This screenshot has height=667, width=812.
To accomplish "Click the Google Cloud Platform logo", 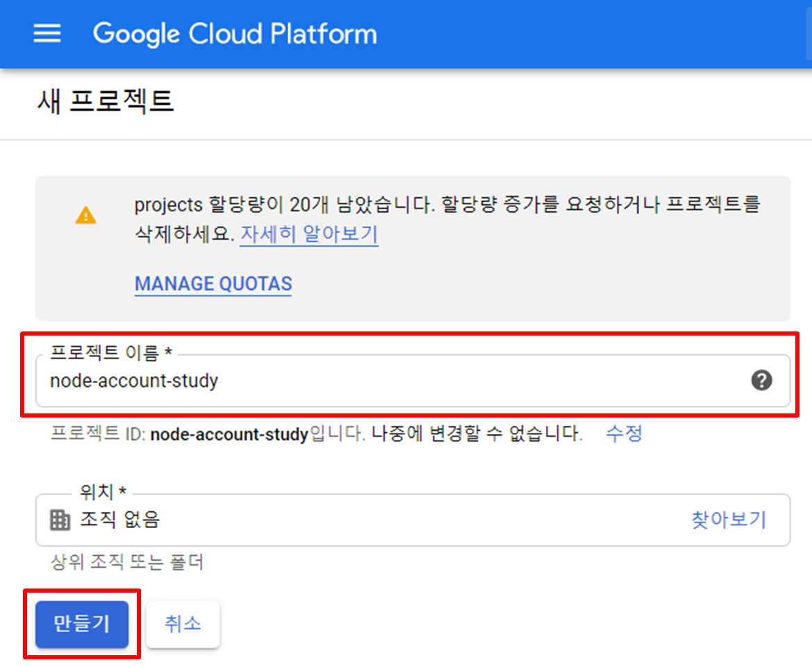I will (x=235, y=34).
